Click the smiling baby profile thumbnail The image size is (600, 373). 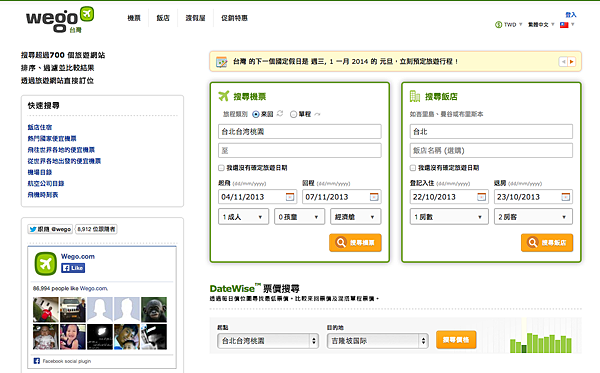[73, 337]
